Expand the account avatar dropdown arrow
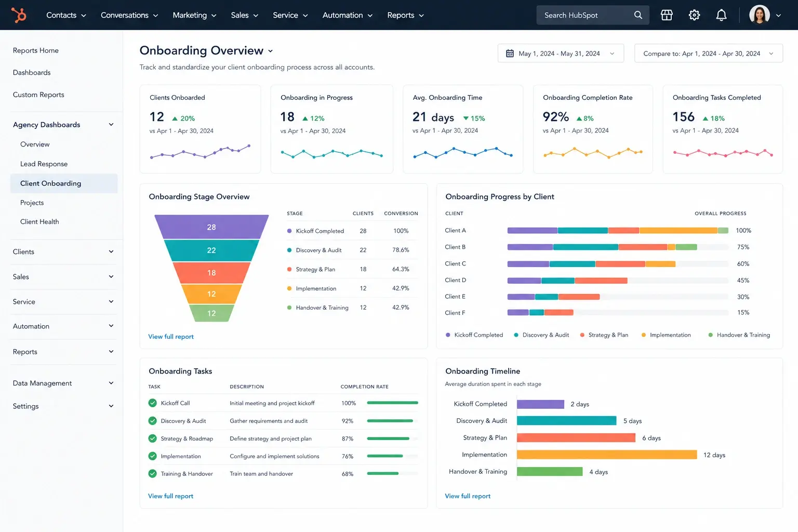This screenshot has width=798, height=532. click(778, 16)
